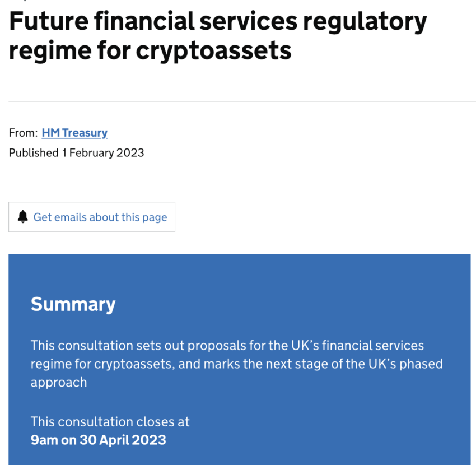Click the 'This consultation closes at' text

pos(110,421)
